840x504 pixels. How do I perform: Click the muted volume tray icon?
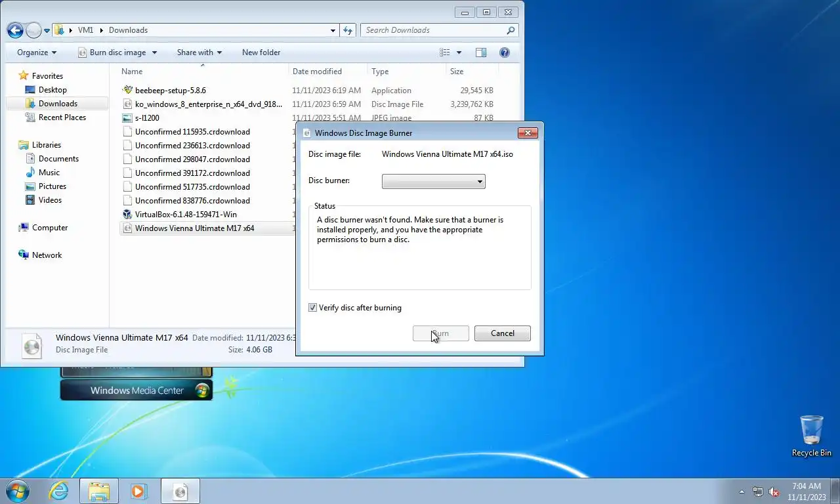point(774,492)
